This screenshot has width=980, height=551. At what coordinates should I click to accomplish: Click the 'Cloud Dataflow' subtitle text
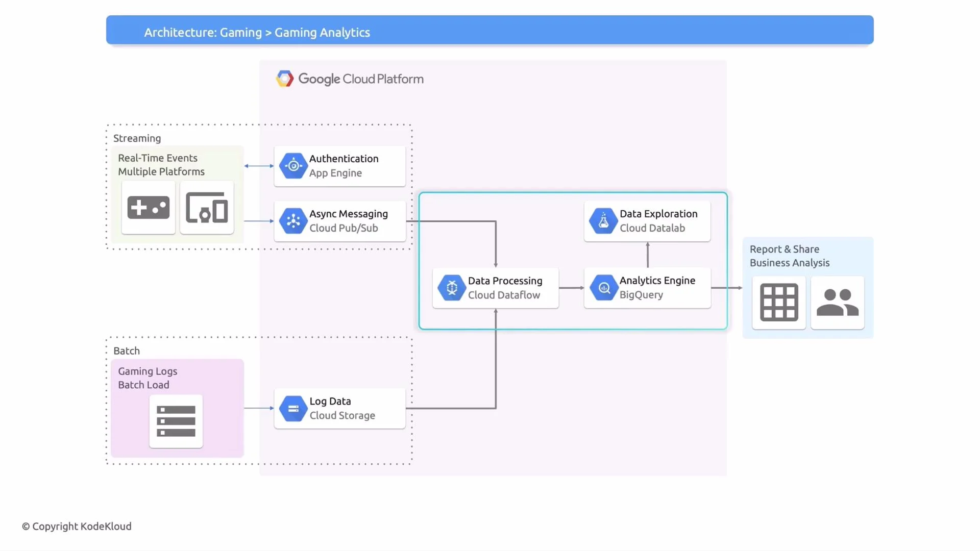click(x=504, y=295)
